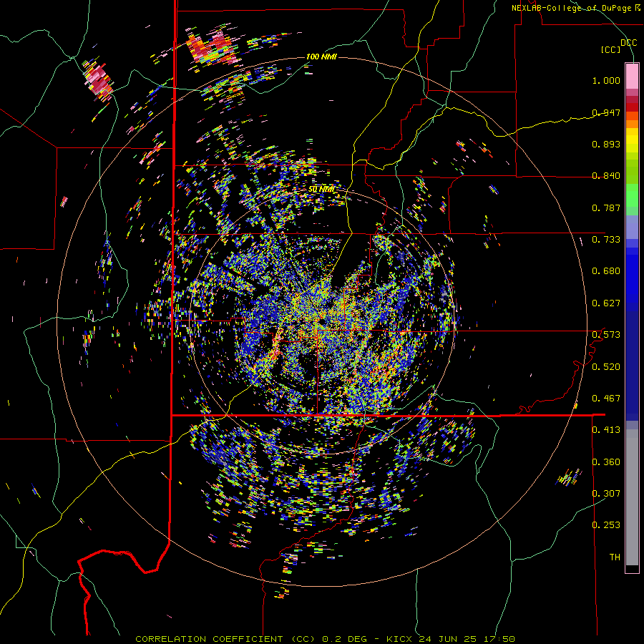Select the 0.627 scale value
644x644 pixels.
pos(606,303)
